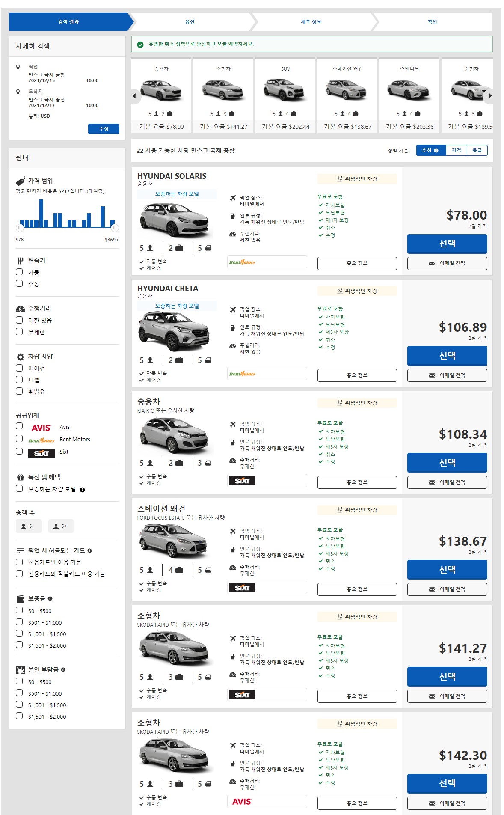Click Sixt logo on KIA RIO card

[x=242, y=481]
